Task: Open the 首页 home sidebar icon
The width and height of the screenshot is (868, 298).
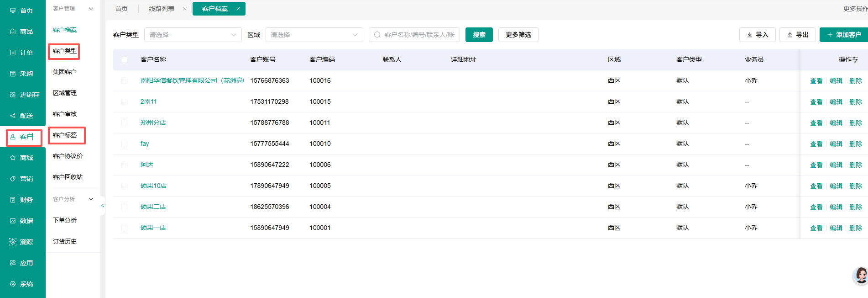Action: 13,11
